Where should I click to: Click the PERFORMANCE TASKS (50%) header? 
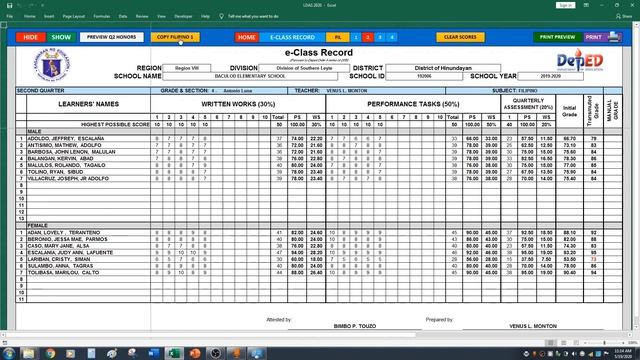click(413, 104)
